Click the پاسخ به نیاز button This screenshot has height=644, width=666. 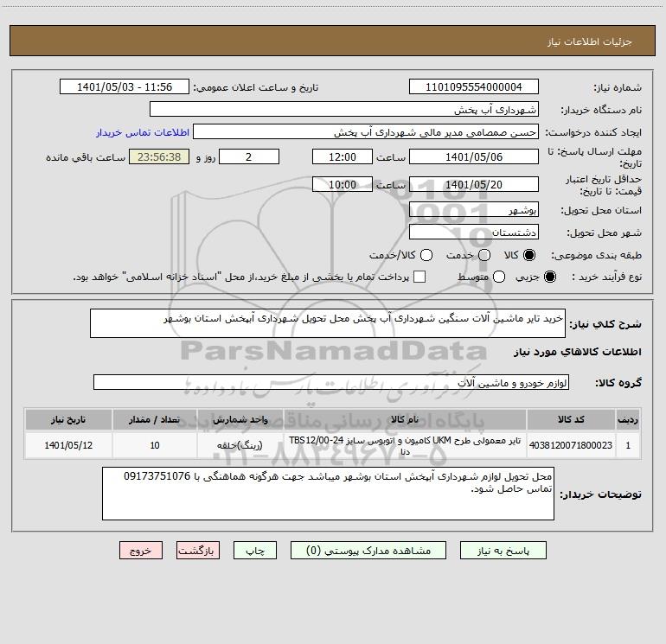[503, 551]
